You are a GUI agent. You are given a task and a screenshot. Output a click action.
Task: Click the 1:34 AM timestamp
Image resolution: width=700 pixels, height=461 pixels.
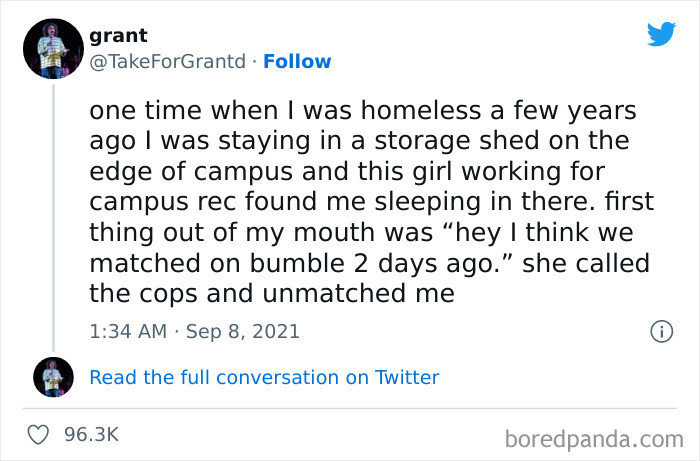tap(126, 330)
